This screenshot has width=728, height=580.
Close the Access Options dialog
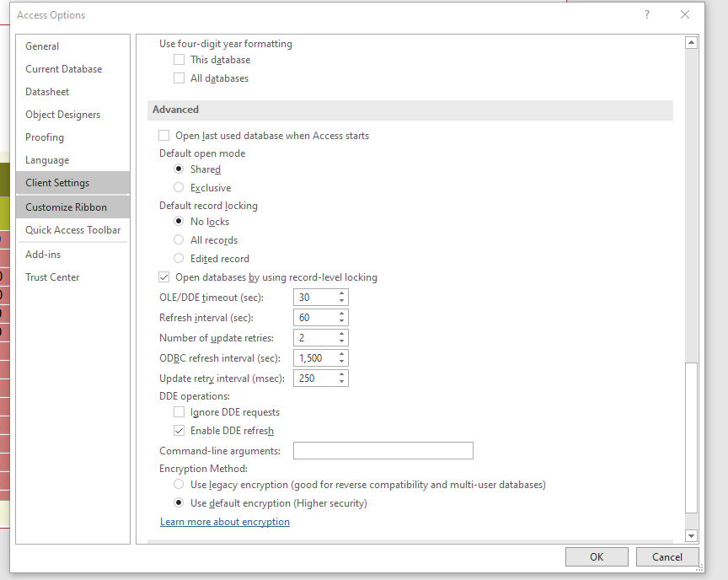click(x=685, y=14)
